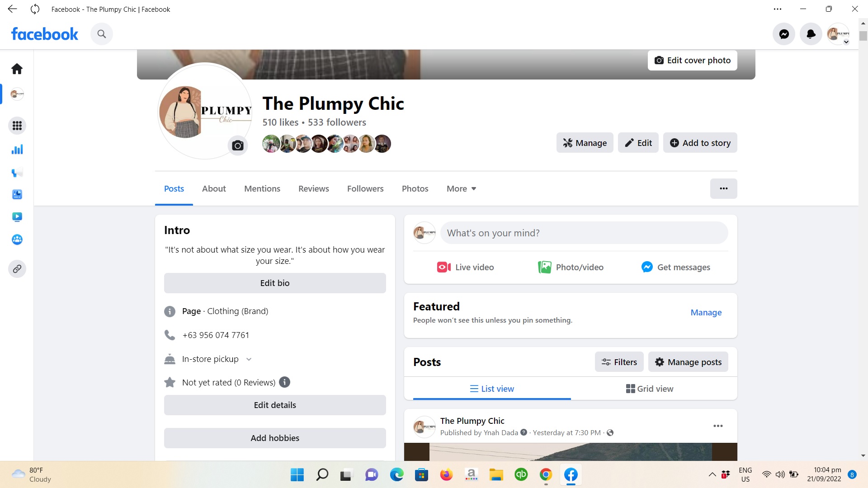Open the Insights bar chart icon in sidebar
This screenshot has width=868, height=488.
[17, 150]
